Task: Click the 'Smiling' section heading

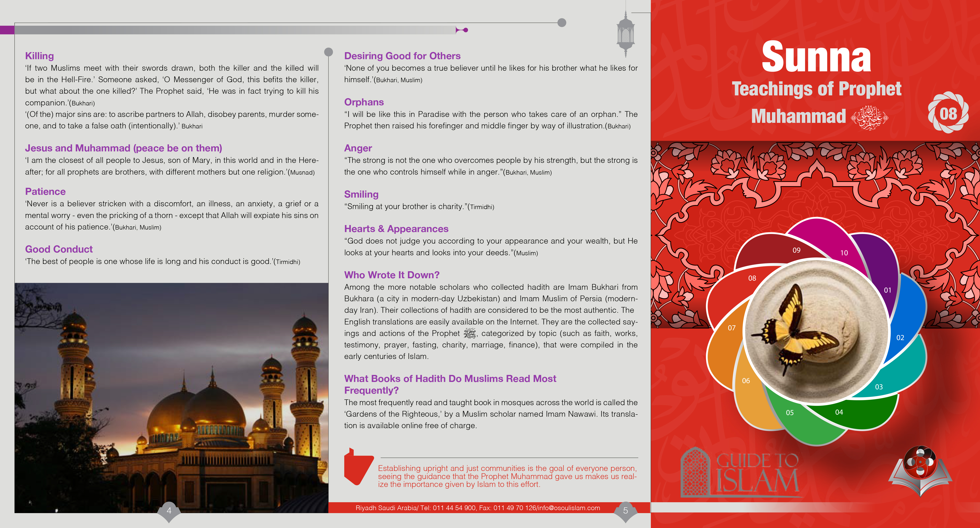Action: 361,194
